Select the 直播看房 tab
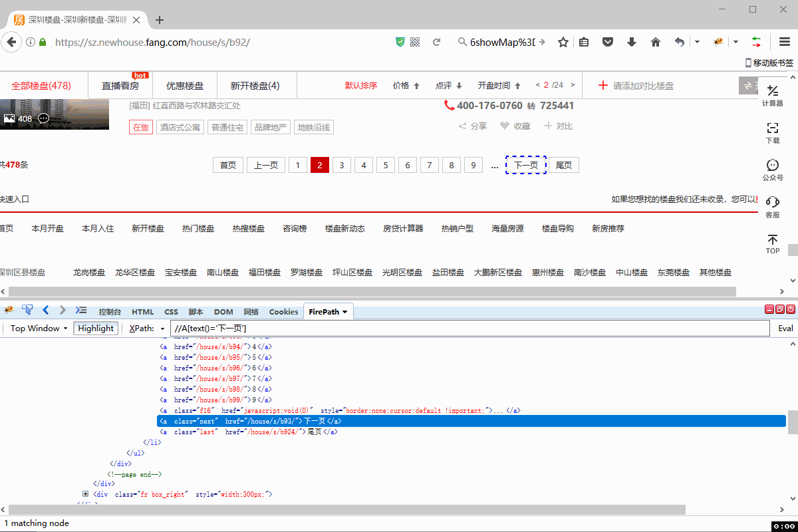Viewport: 798px width, 532px height. pyautogui.click(x=120, y=86)
